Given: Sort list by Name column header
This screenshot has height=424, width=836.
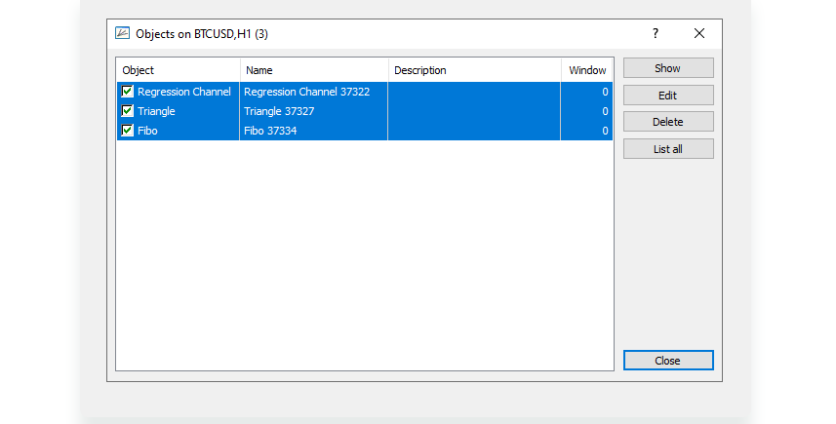Looking at the screenshot, I should [x=313, y=70].
